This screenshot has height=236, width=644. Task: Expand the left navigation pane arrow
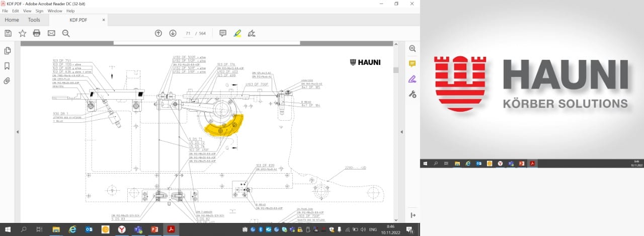click(x=18, y=132)
